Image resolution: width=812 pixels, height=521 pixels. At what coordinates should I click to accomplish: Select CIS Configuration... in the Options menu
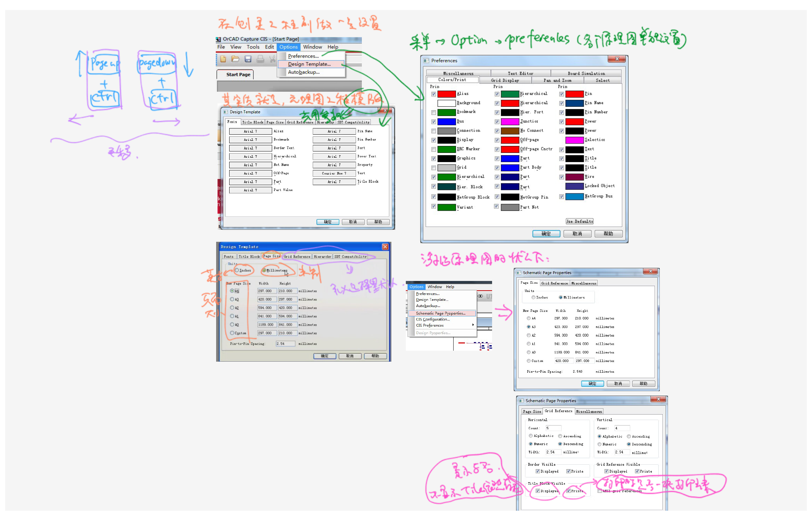(x=433, y=319)
